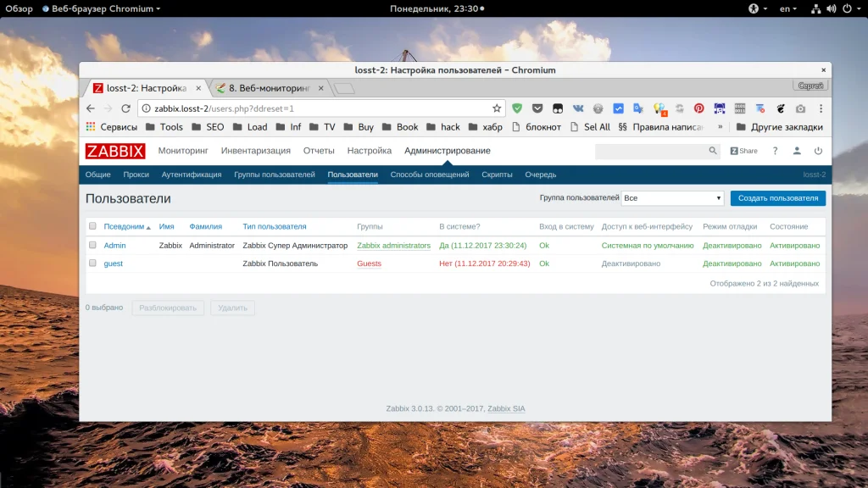This screenshot has width=868, height=488.
Task: Toggle the select-all users checkbox
Action: tap(92, 226)
